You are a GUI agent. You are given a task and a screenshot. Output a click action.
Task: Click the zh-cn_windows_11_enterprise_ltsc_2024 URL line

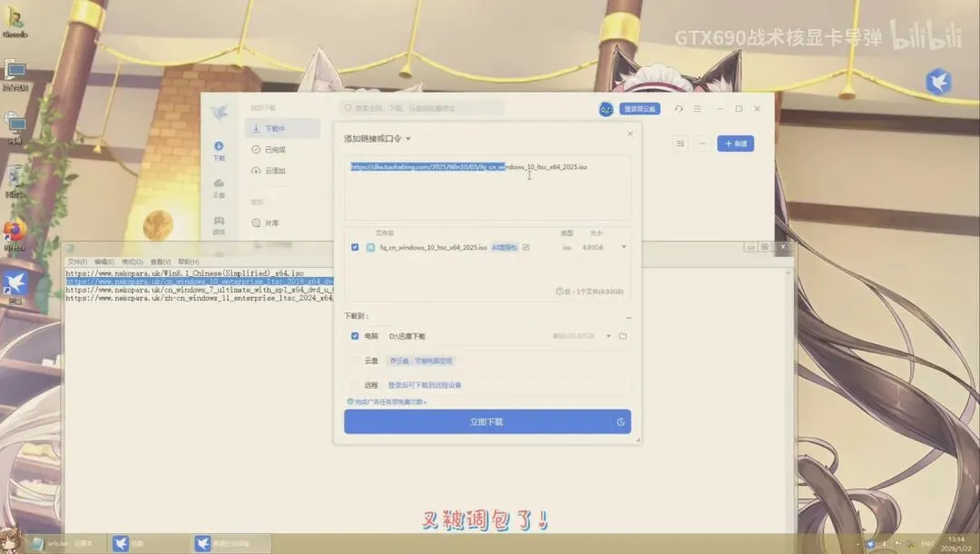(x=200, y=298)
